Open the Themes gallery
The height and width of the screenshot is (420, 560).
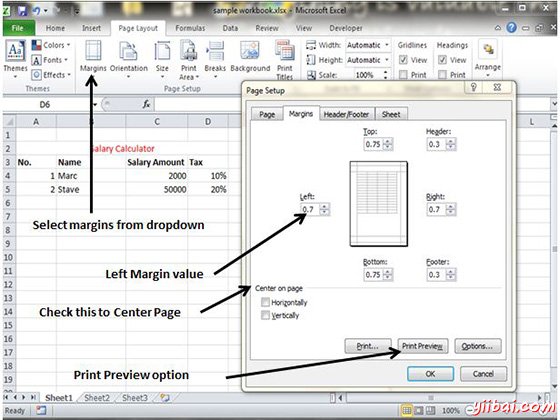(15, 59)
